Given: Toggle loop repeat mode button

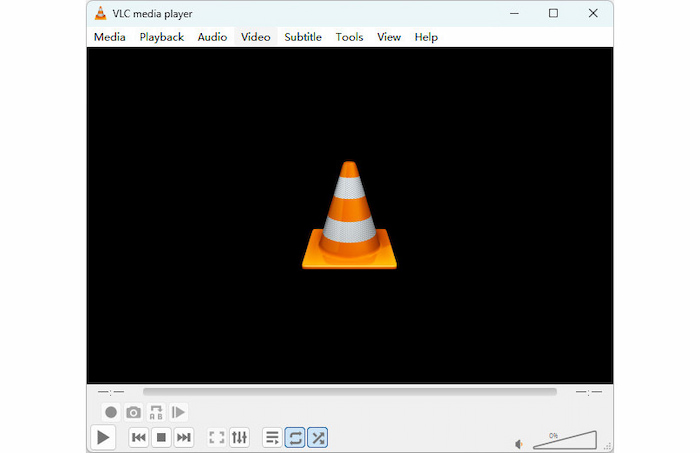Looking at the screenshot, I should pyautogui.click(x=295, y=437).
